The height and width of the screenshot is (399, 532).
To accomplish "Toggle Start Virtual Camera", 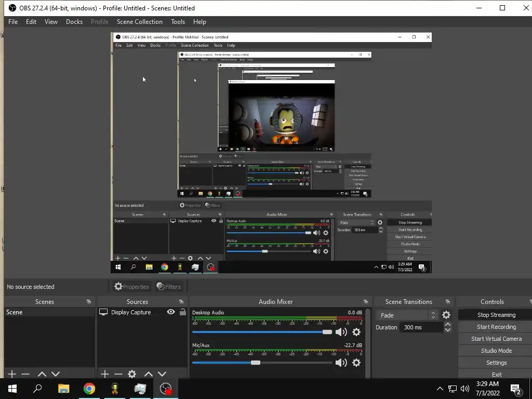I will pyautogui.click(x=496, y=339).
